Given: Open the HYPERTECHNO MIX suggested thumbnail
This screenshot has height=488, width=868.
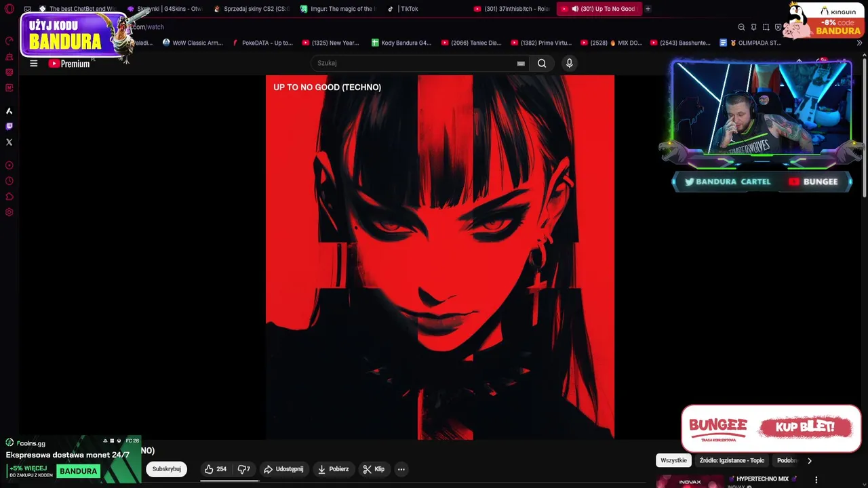Looking at the screenshot, I should click(690, 481).
